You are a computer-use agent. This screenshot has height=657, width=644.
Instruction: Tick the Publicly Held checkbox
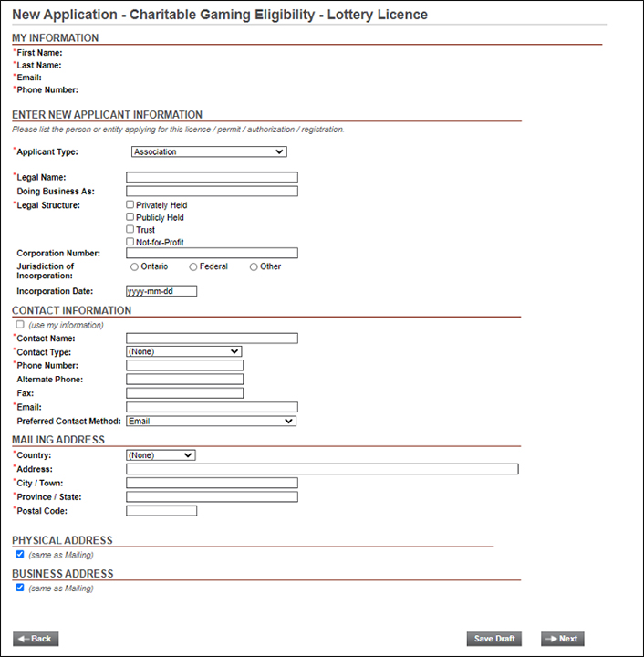(130, 216)
